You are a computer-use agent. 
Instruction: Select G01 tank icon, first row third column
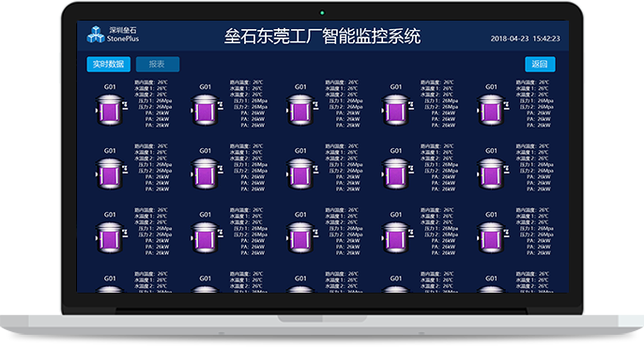click(302, 110)
